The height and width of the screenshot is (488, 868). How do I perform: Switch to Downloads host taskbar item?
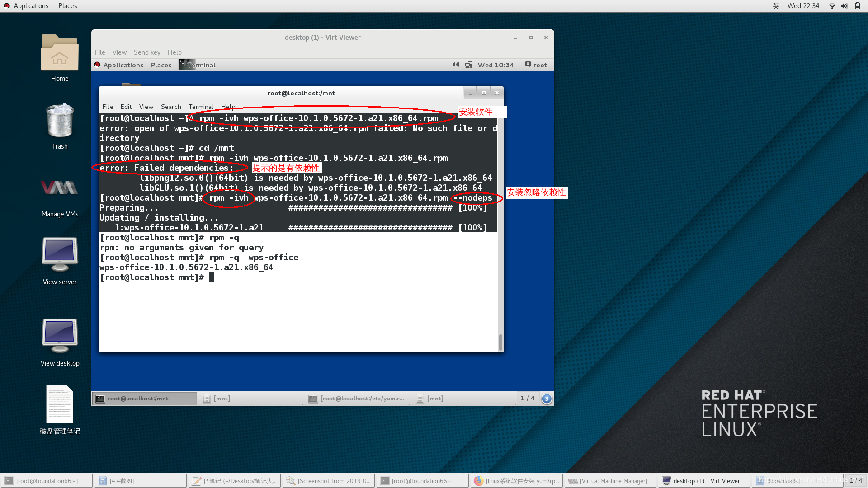[x=798, y=481]
